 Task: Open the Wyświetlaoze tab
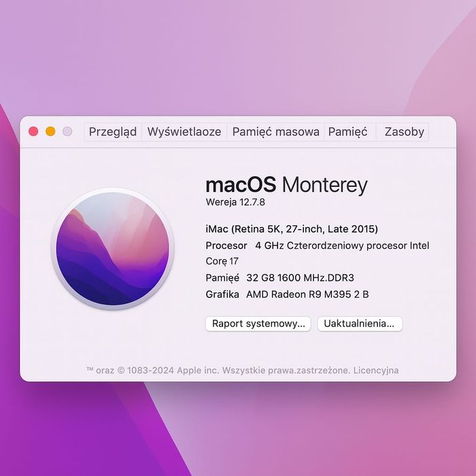tap(184, 132)
